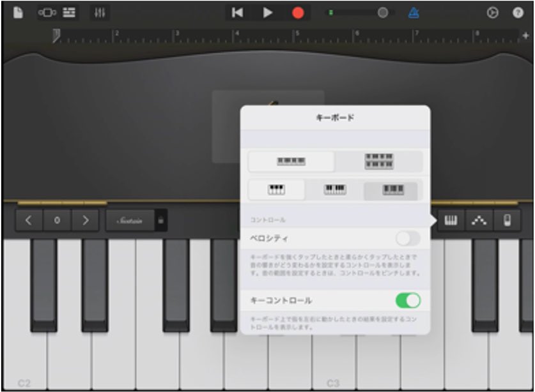Click the キーボード popup title
The width and height of the screenshot is (535, 392).
click(x=335, y=118)
